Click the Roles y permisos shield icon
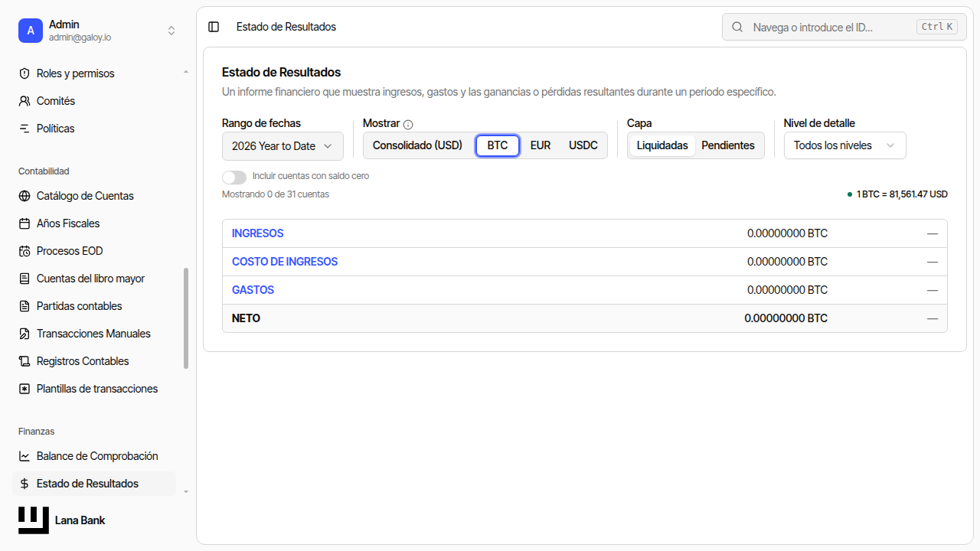980x551 pixels. 24,73
